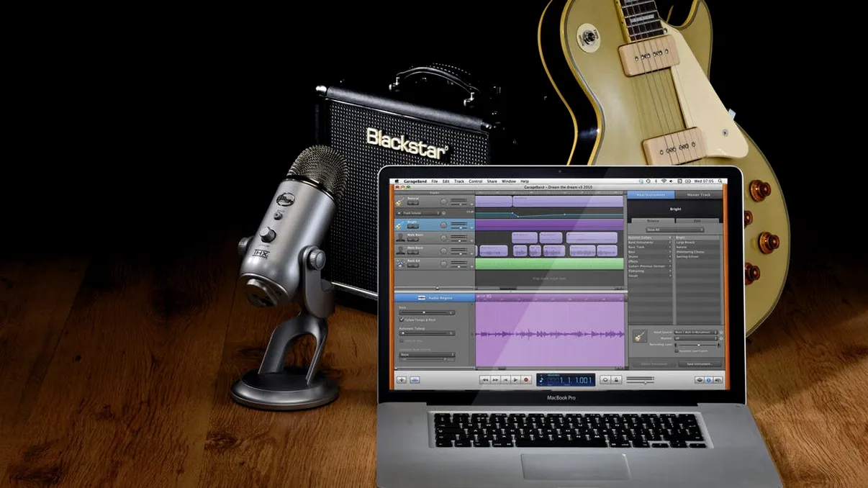Open the Input Source dropdown

pyautogui.click(x=696, y=333)
